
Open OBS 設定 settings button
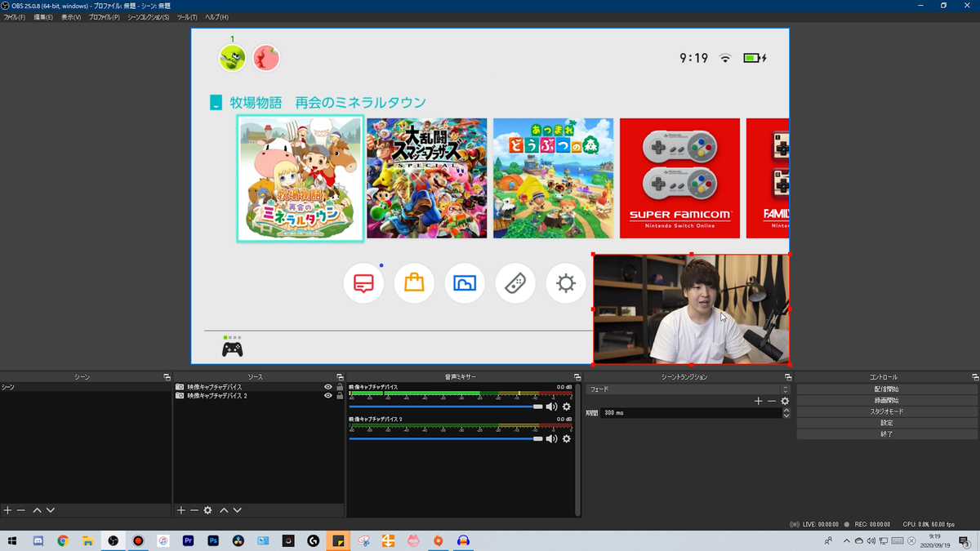(x=887, y=423)
